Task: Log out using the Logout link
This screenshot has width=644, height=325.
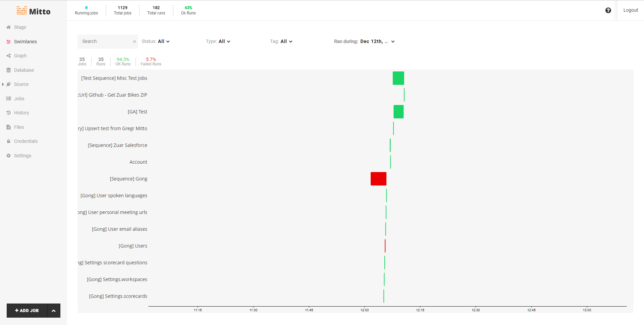Action: tap(630, 10)
